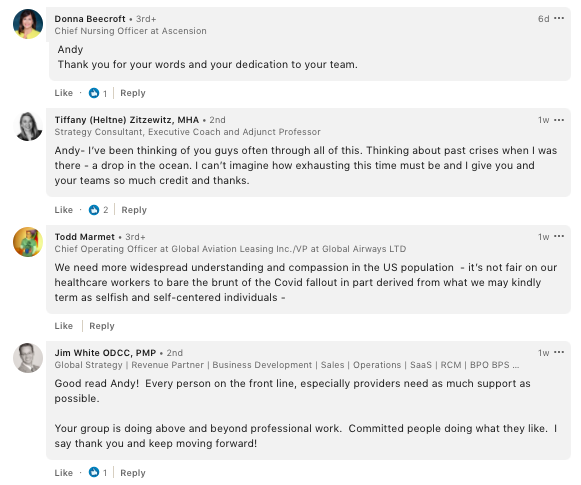Open Tiffany Zitzewitz's profile photo
Image resolution: width=581 pixels, height=485 pixels.
(x=28, y=126)
